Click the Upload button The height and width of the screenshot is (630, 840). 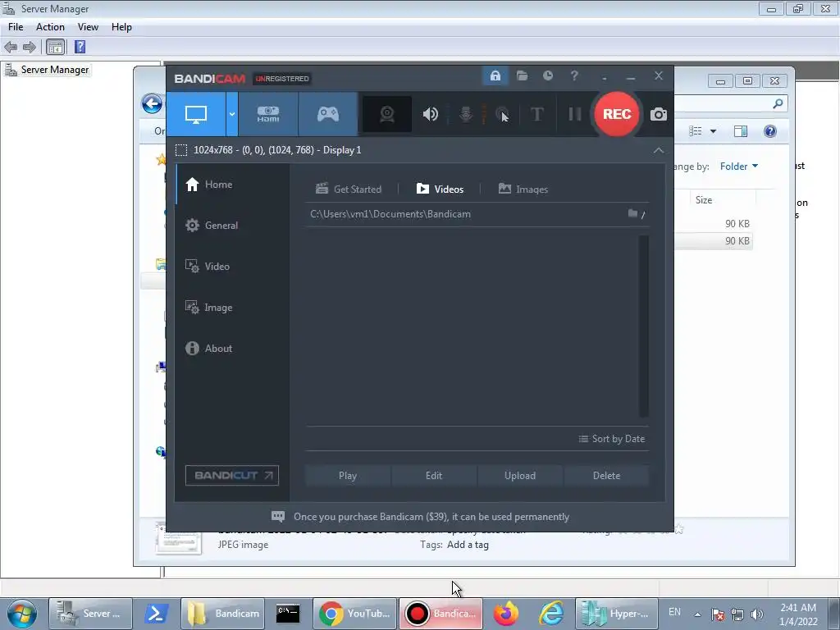tap(519, 476)
